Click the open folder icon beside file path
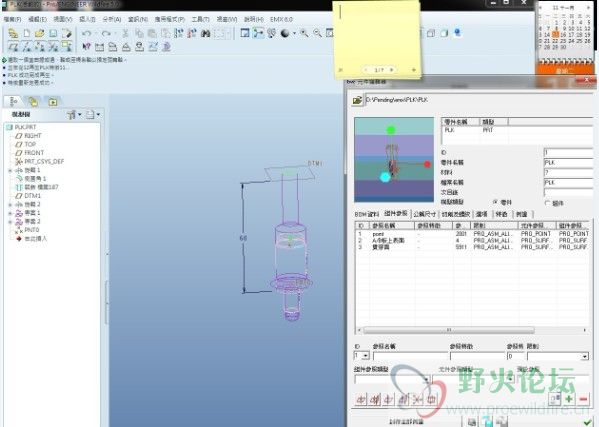The image size is (599, 427). (x=358, y=100)
